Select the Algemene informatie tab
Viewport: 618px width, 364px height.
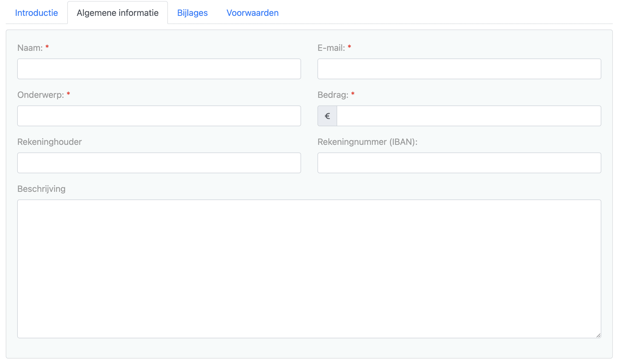pos(118,13)
